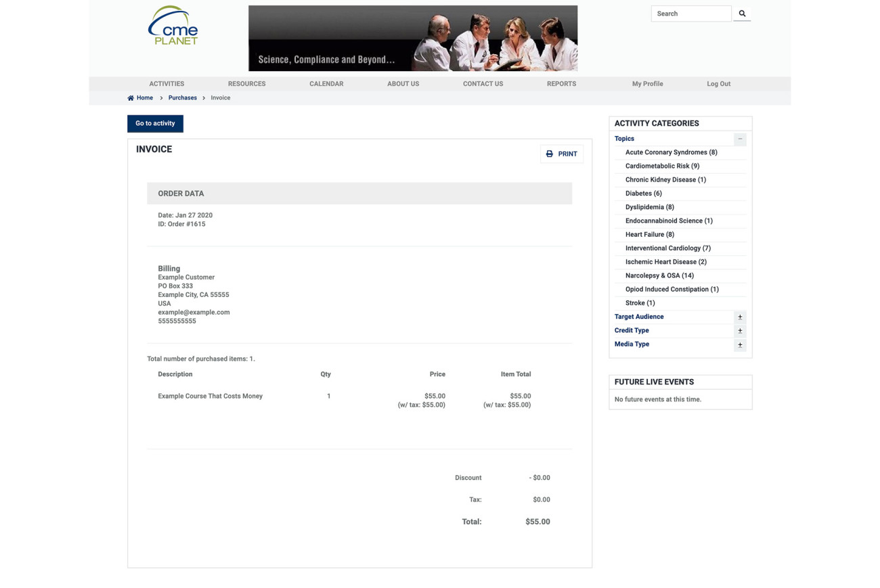
Task: Click the Log Out link
Action: [718, 84]
